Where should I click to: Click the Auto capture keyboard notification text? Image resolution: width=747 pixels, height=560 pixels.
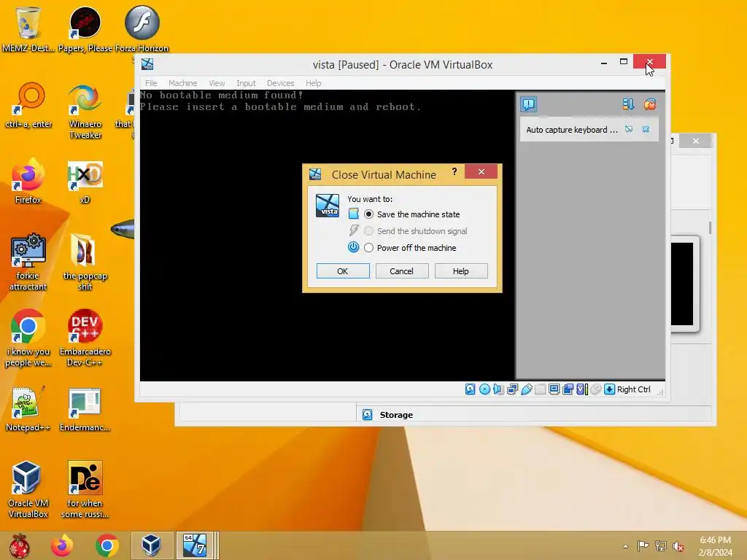[572, 130]
